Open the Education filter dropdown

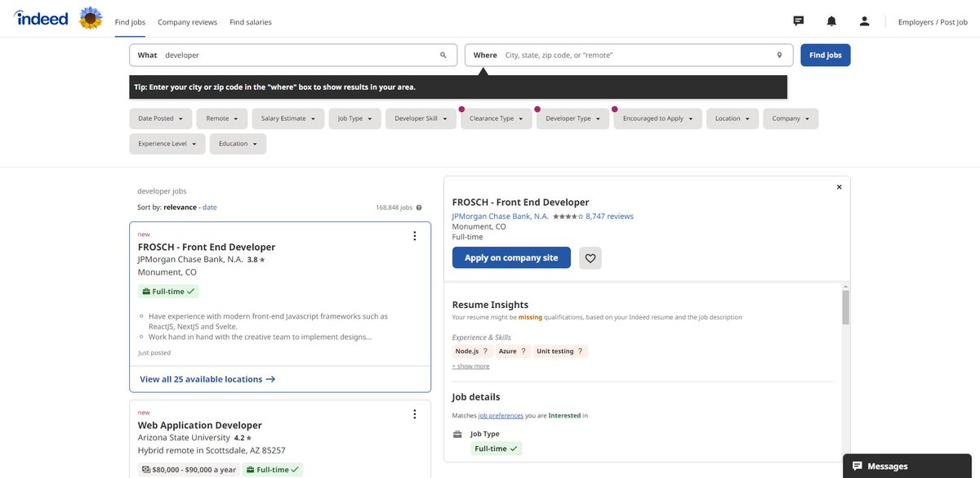pos(238,144)
